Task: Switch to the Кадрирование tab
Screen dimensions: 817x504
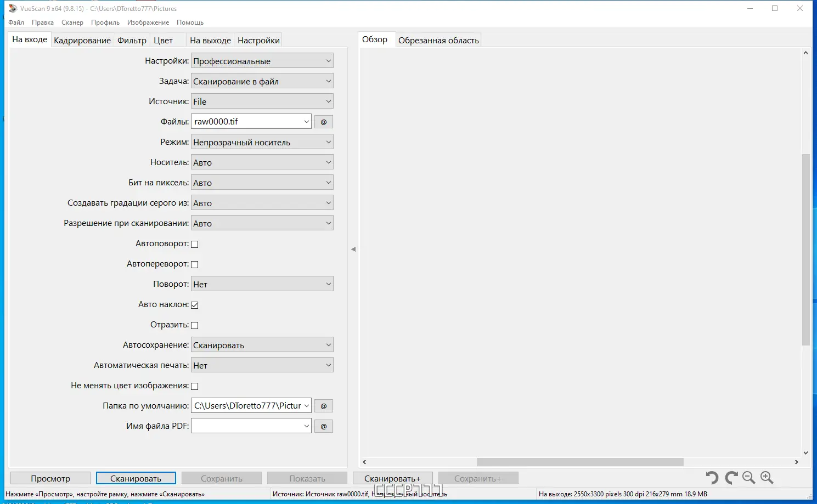Action: (x=82, y=40)
